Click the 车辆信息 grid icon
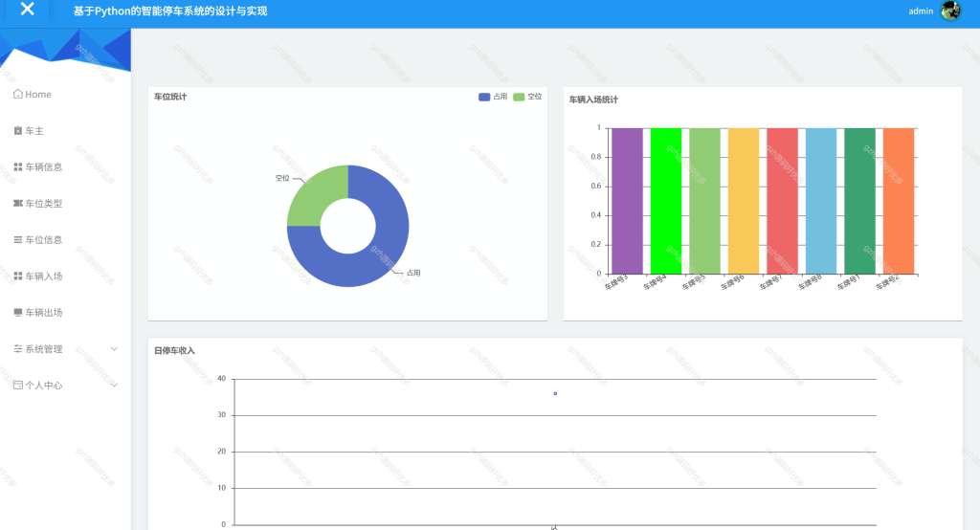Screen dimensions: 980x530 click(18, 166)
